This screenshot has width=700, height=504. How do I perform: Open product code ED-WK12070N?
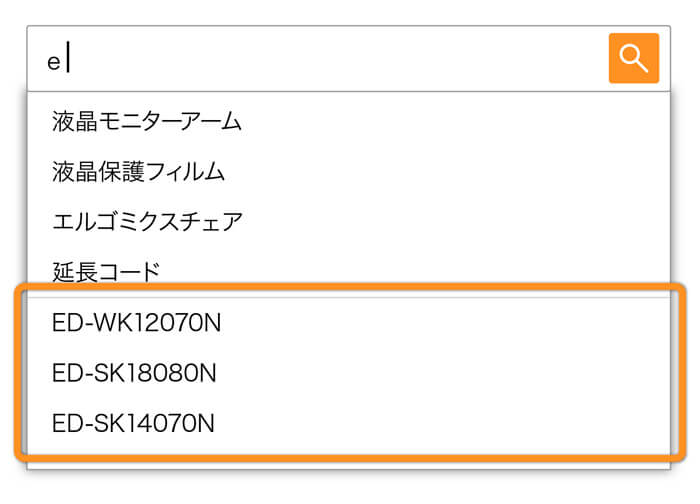[x=348, y=322]
